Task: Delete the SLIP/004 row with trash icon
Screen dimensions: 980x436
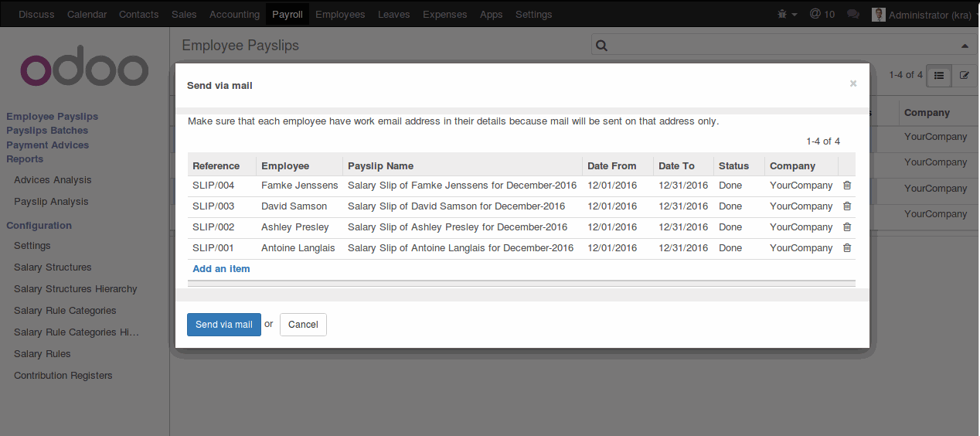Action: [847, 186]
